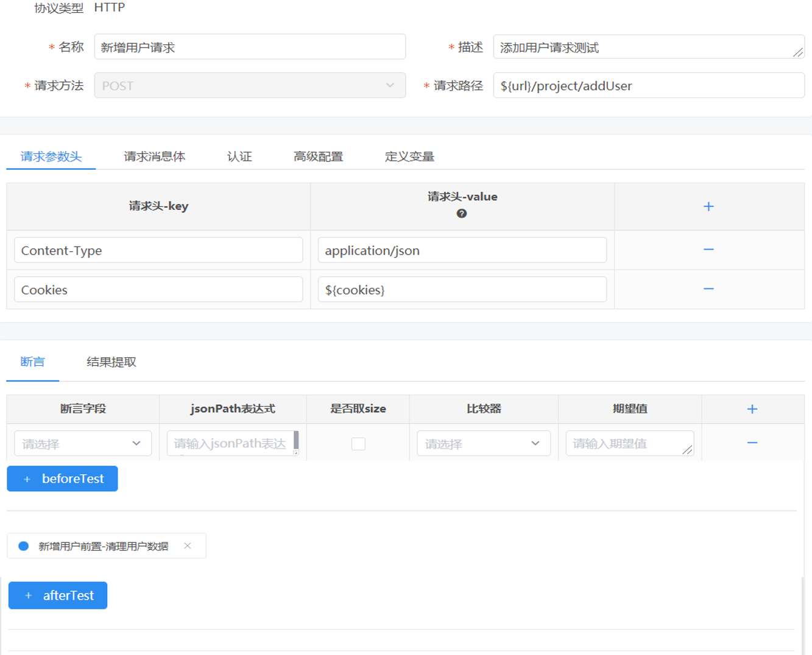
Task: Focus the 名称 input field
Action: tap(250, 47)
